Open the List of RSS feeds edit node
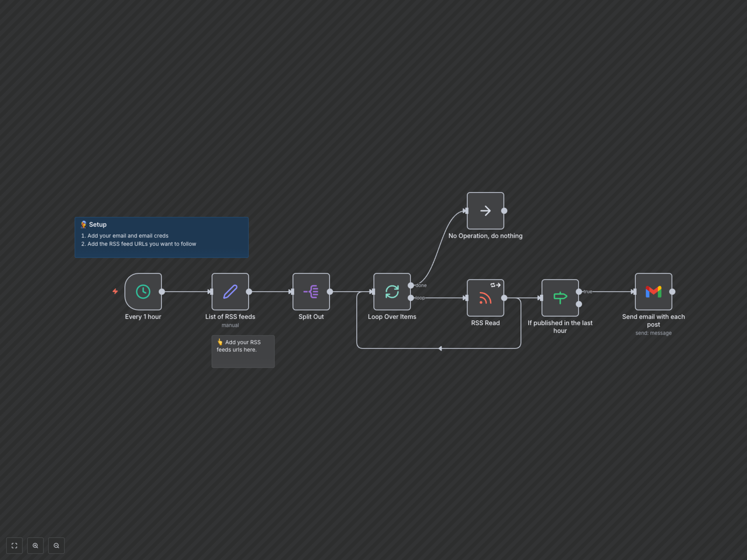The width and height of the screenshot is (747, 560). pyautogui.click(x=230, y=292)
